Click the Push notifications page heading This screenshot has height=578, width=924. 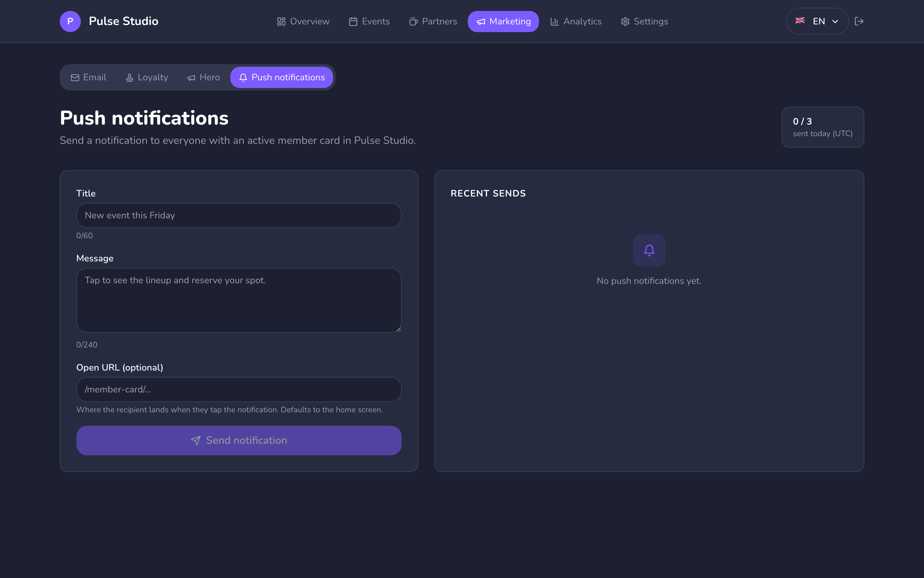pyautogui.click(x=144, y=118)
